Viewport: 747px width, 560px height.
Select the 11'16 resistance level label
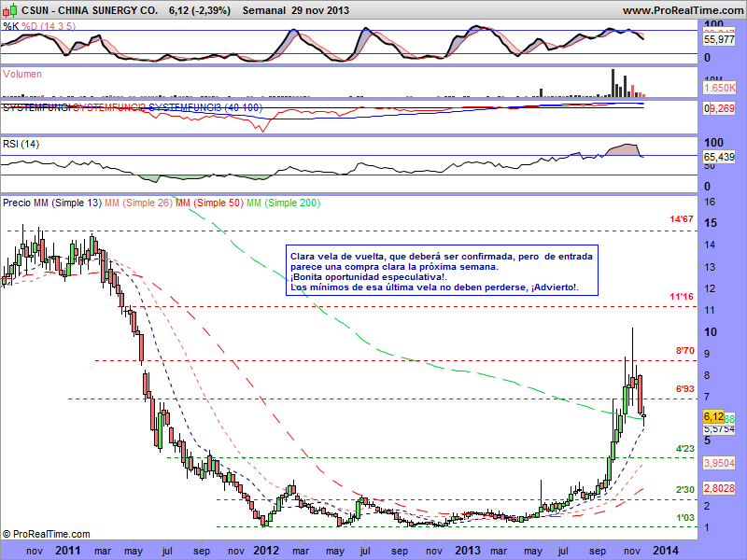pyautogui.click(x=682, y=296)
